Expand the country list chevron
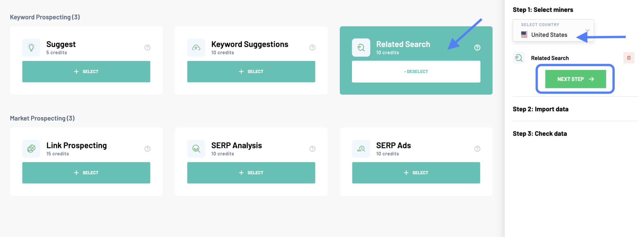 588,30
